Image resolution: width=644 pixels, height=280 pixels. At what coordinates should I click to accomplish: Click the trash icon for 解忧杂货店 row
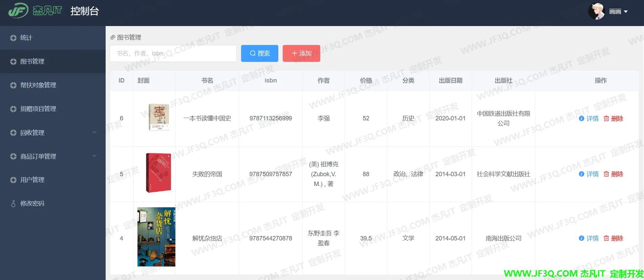point(606,238)
